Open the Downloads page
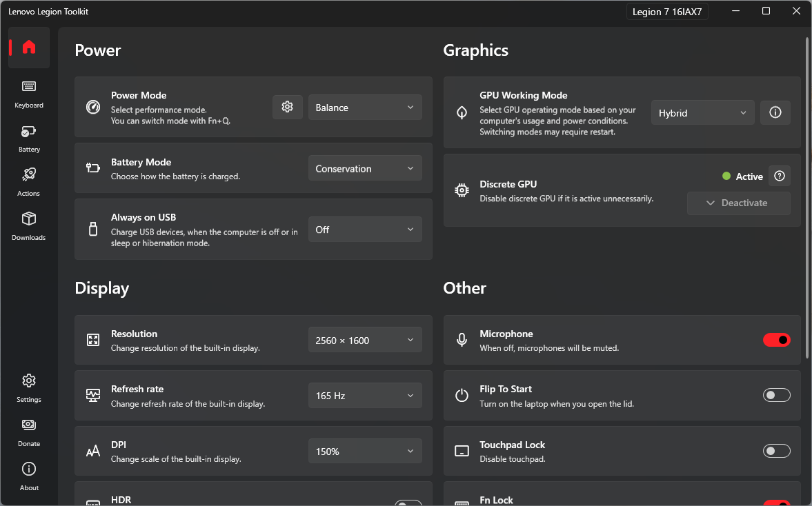 click(29, 225)
